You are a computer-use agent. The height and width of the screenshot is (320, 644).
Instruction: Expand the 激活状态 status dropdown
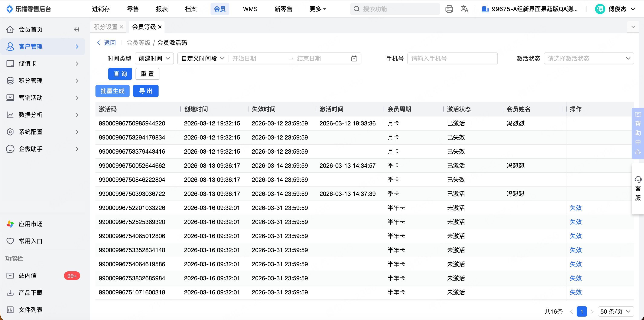pos(589,58)
